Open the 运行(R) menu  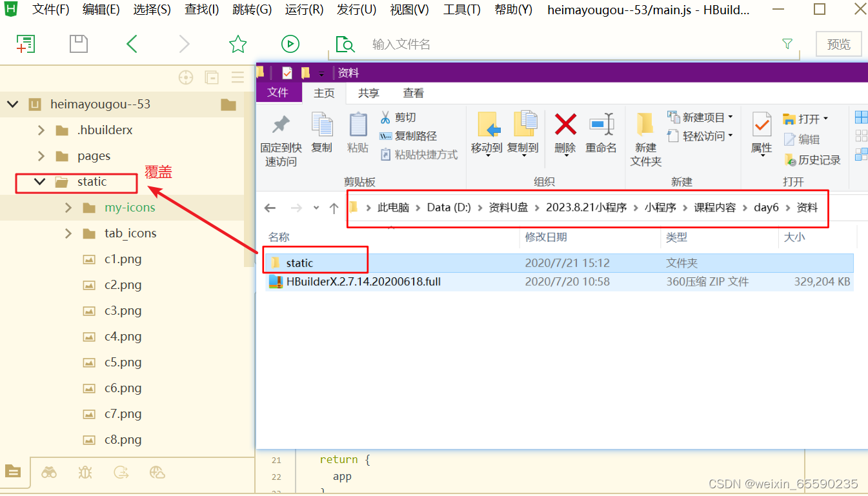[304, 9]
